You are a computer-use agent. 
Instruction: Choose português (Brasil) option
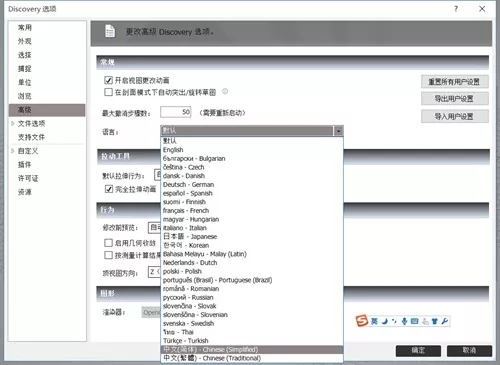(252, 280)
